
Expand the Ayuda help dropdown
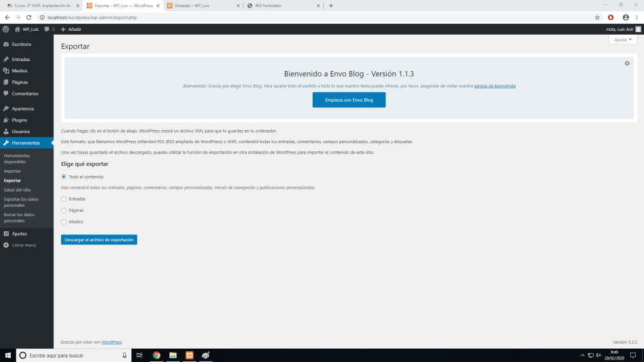point(623,40)
